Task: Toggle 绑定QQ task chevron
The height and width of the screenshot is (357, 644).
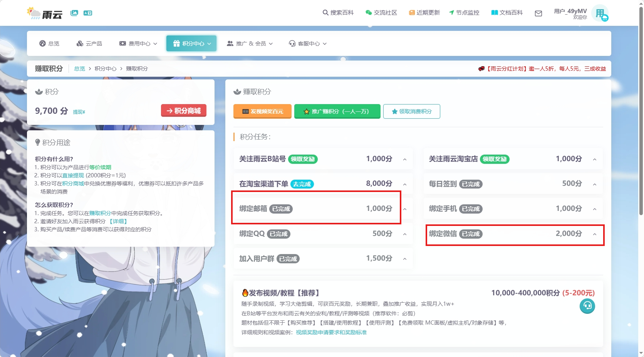Action: [x=405, y=234]
